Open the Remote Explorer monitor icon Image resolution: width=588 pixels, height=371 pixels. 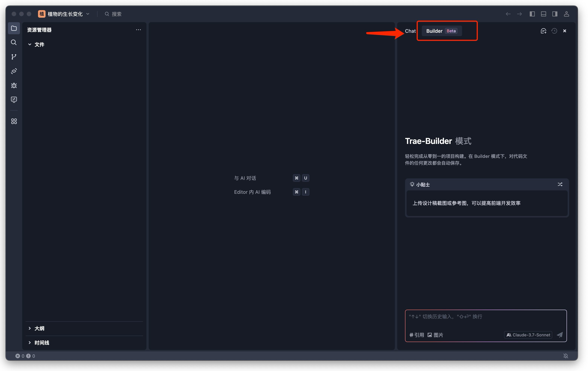tap(14, 100)
